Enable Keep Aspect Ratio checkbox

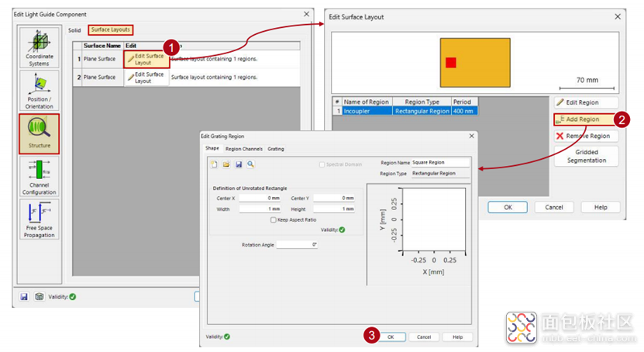[273, 219]
